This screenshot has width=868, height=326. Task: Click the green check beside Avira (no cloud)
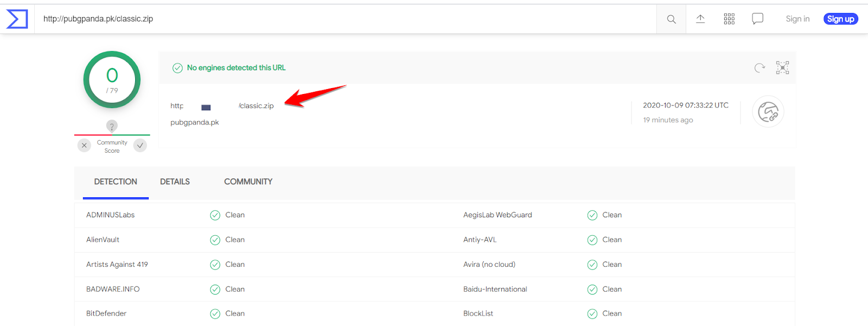click(592, 265)
